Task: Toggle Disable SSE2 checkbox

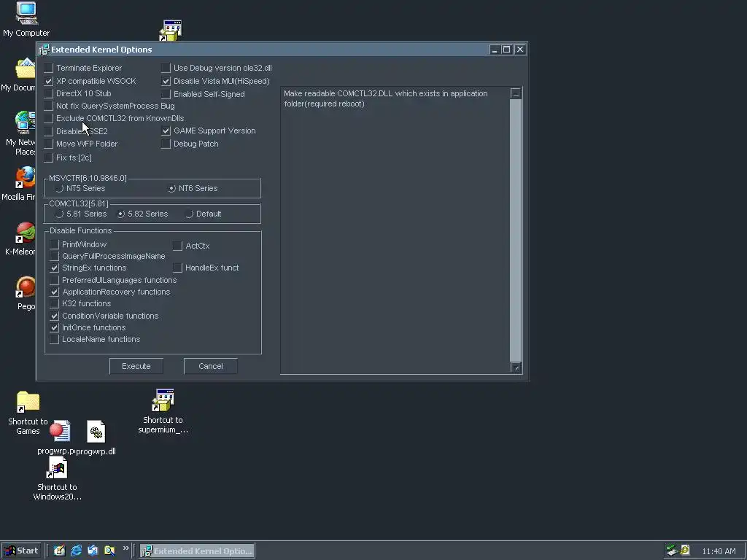Action: [49, 131]
